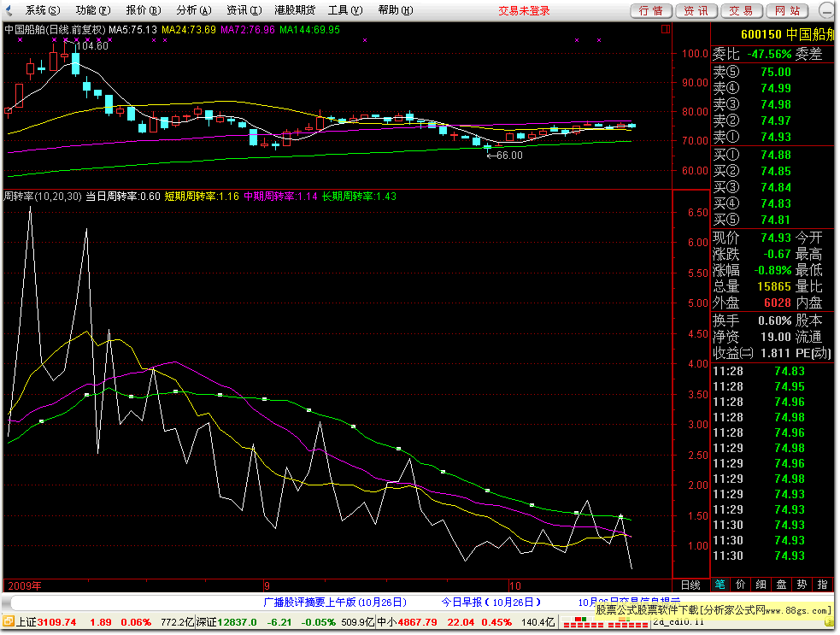Click the 换手 0.60% value
840x635 pixels.
(x=775, y=321)
